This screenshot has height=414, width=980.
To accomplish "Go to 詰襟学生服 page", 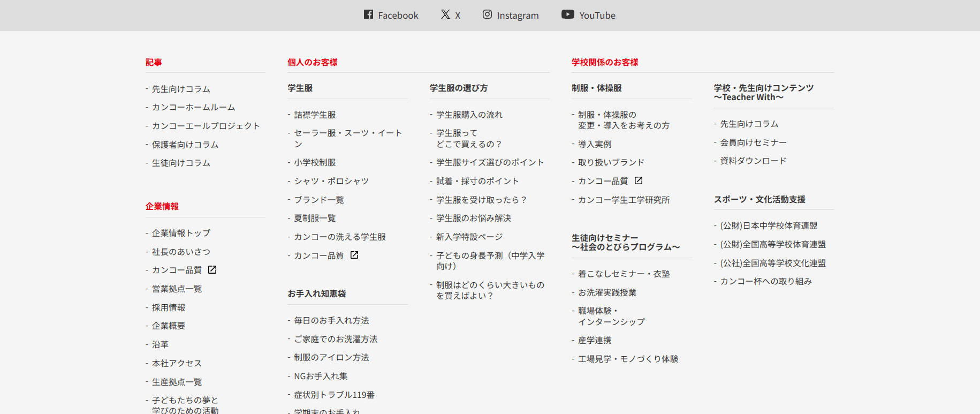I will pos(315,115).
